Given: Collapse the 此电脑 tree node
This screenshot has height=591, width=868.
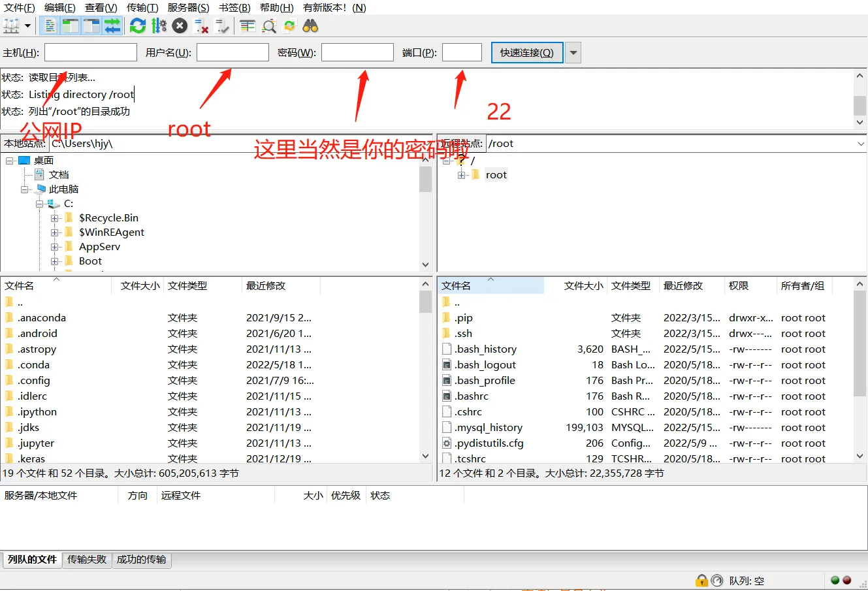Looking at the screenshot, I should (x=25, y=189).
